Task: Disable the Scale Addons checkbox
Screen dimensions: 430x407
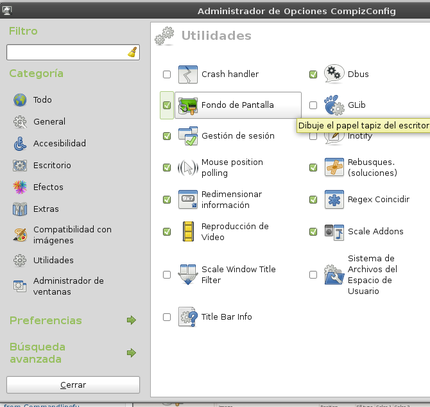Action: pos(313,232)
